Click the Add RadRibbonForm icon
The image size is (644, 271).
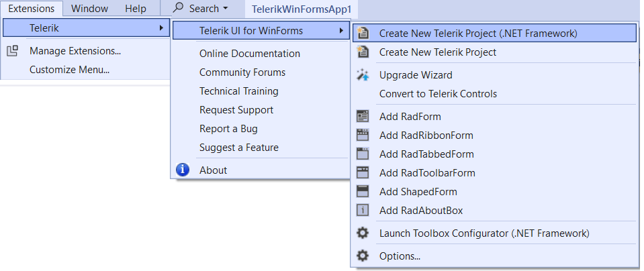point(363,135)
